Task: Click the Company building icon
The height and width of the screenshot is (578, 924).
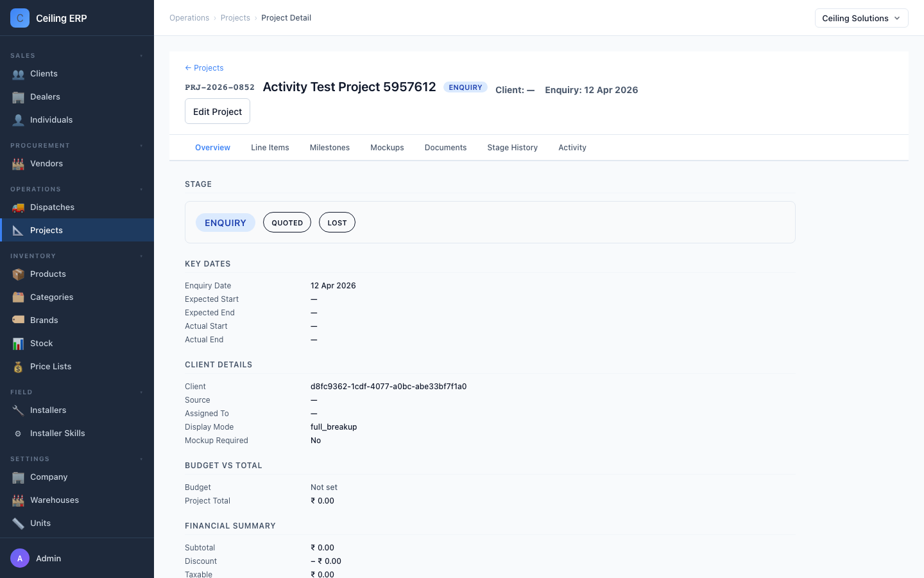Action: 18,477
